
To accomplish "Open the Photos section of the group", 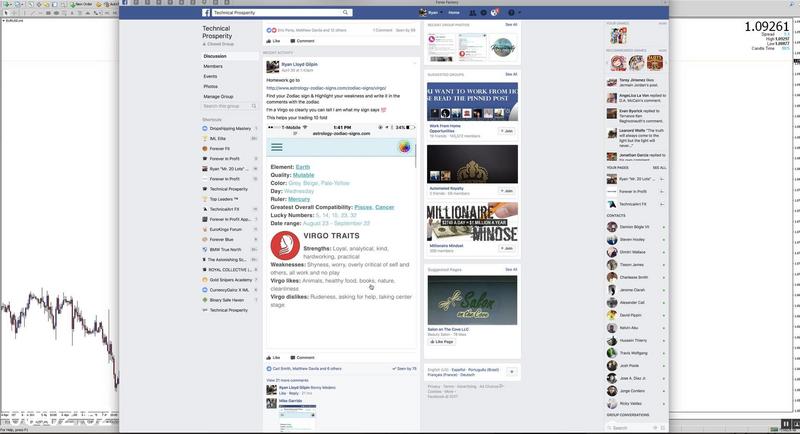I will pyautogui.click(x=210, y=87).
